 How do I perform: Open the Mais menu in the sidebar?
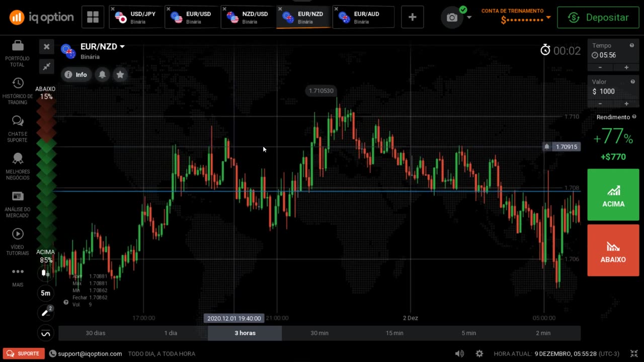[18, 277]
